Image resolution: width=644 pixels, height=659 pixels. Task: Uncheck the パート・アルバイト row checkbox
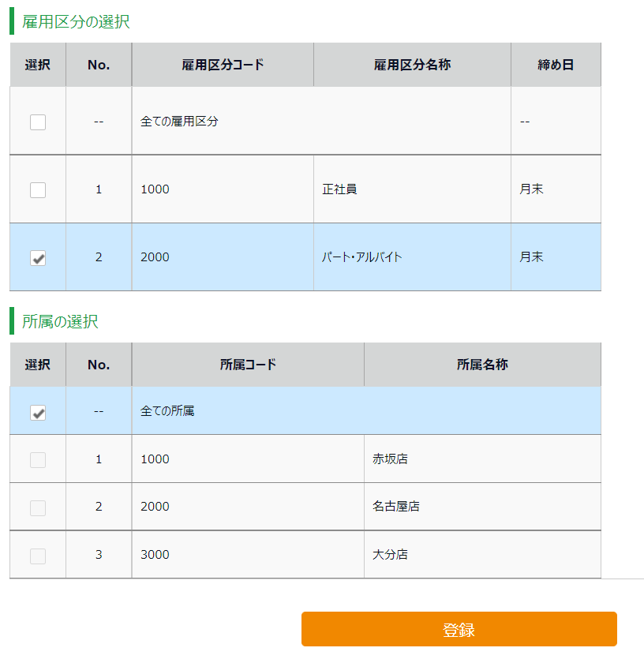(38, 258)
